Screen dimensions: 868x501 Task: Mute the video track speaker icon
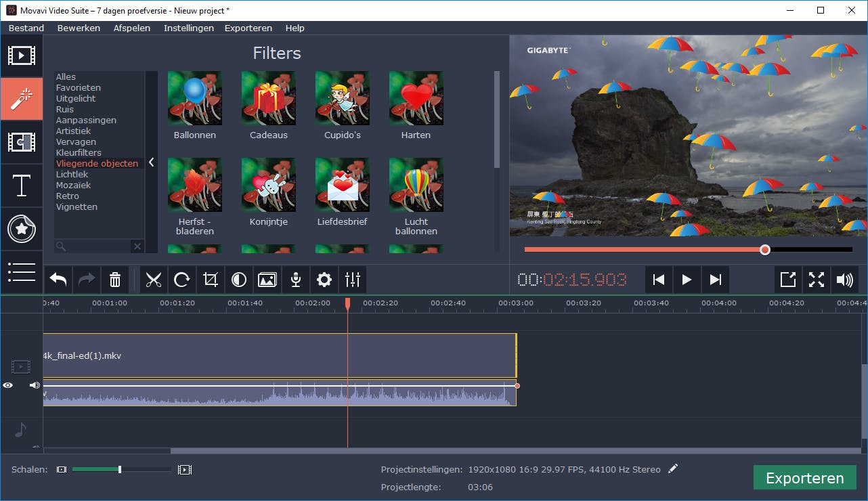(x=35, y=385)
